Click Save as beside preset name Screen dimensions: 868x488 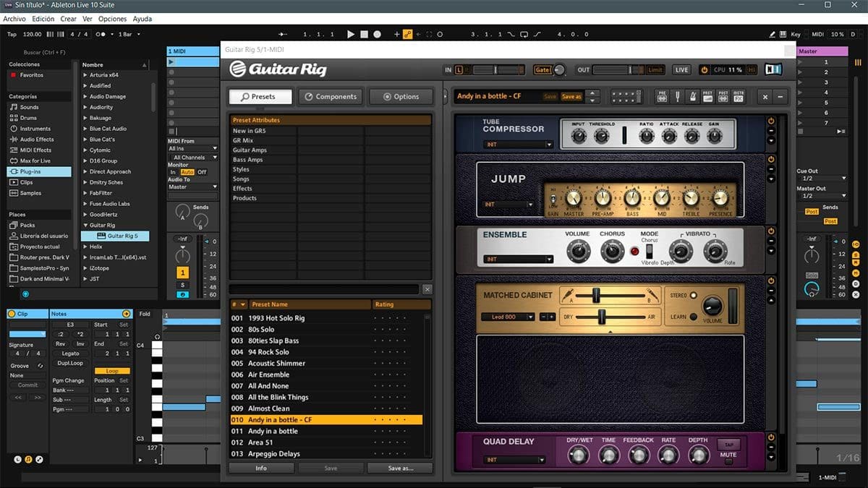click(571, 96)
